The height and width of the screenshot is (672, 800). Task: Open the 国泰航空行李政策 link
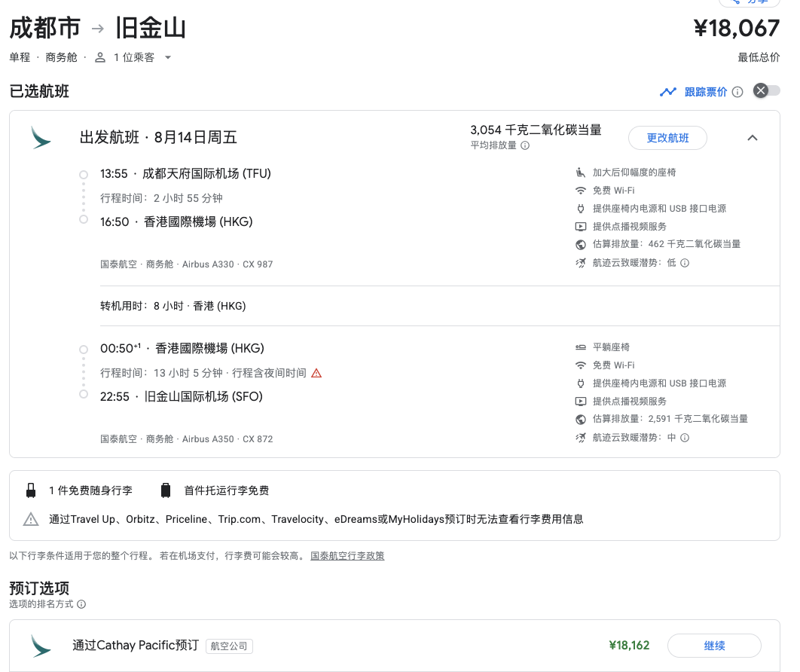(347, 556)
